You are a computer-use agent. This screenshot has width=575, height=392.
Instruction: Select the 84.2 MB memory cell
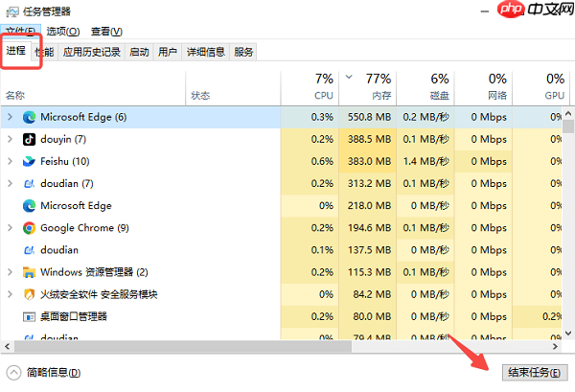pyautogui.click(x=368, y=294)
